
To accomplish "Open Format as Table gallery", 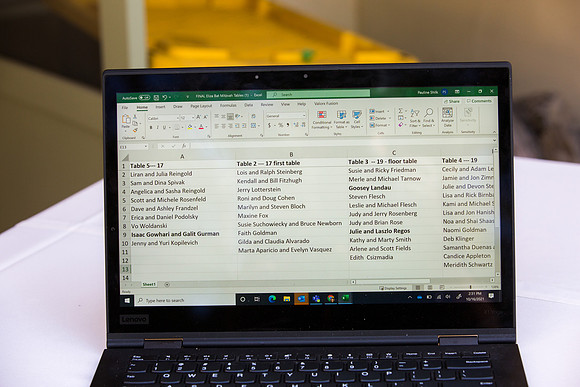I will coord(341,119).
